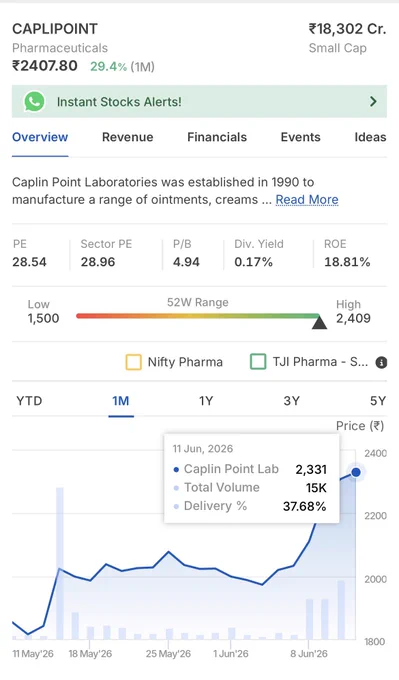Image resolution: width=399 pixels, height=680 pixels.
Task: Expand description via Read More link
Action: [307, 199]
